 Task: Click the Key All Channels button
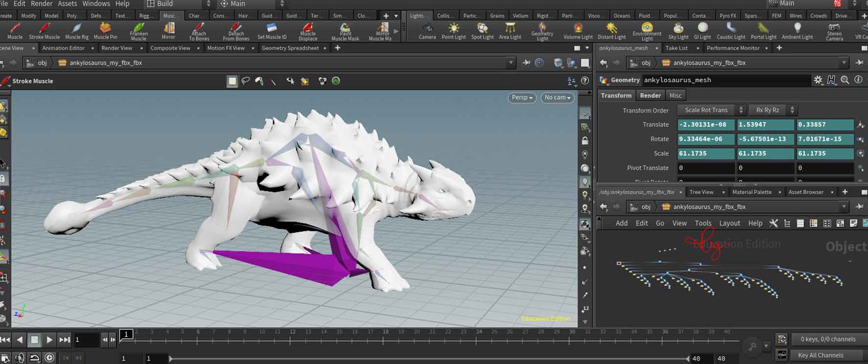tap(820, 355)
